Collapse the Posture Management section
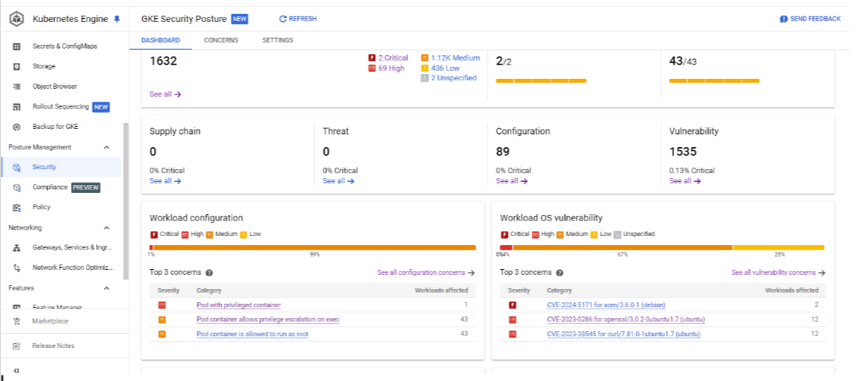This screenshot has height=381, width=868. 106,147
